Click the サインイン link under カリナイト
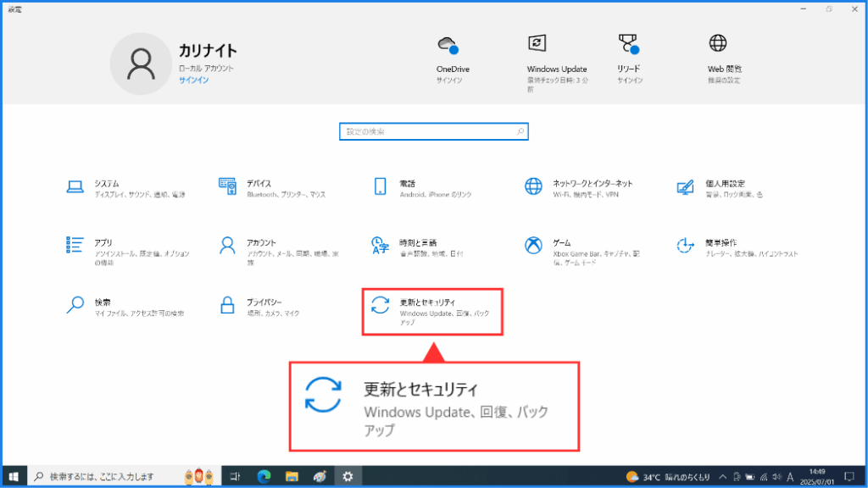Image resolution: width=868 pixels, height=488 pixels. pos(194,80)
